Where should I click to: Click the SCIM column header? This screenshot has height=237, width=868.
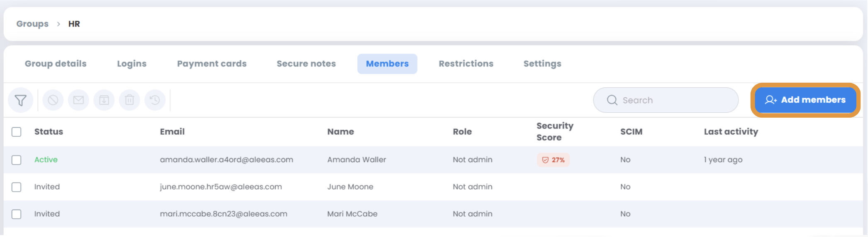point(631,132)
